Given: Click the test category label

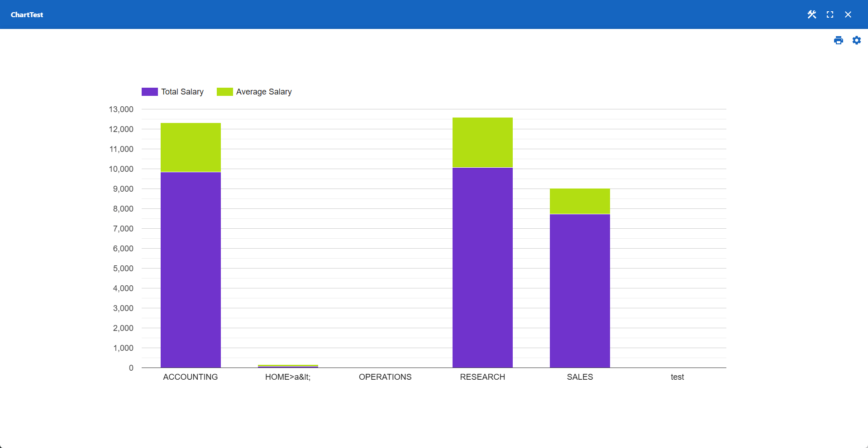Looking at the screenshot, I should [x=677, y=377].
